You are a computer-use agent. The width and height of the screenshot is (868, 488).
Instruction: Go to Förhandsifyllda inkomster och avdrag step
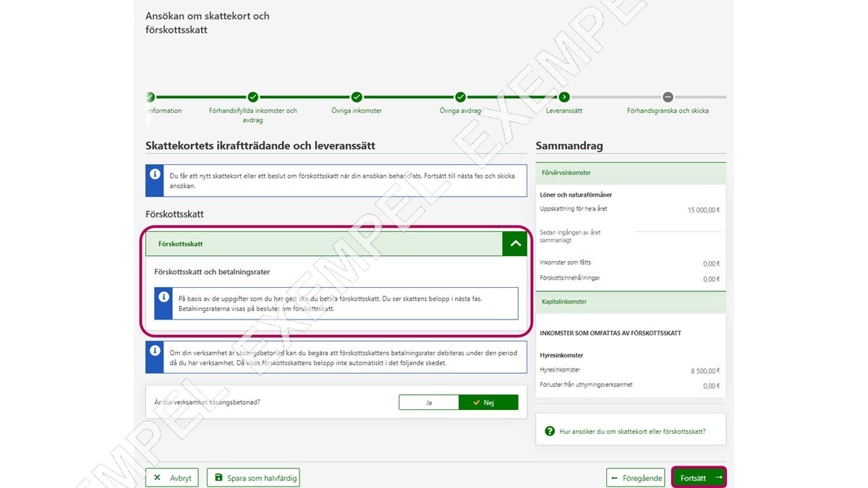pos(253,115)
